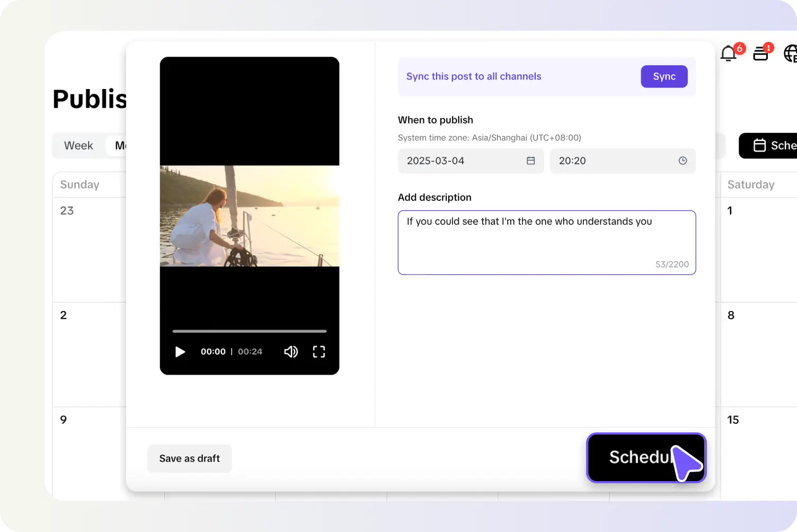Edit the post description text
797x532 pixels.
coord(529,221)
